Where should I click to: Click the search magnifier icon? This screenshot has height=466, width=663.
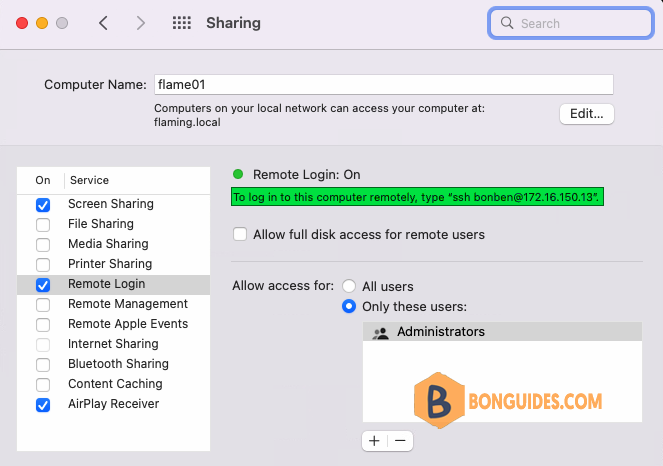click(x=507, y=23)
